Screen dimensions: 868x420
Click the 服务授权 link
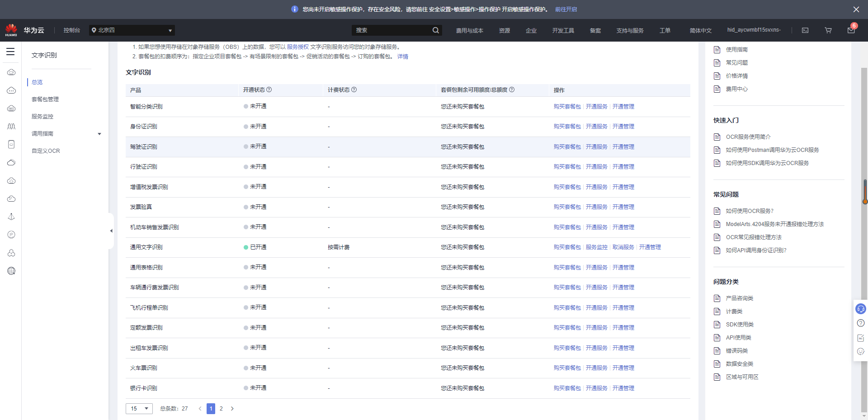(x=297, y=47)
